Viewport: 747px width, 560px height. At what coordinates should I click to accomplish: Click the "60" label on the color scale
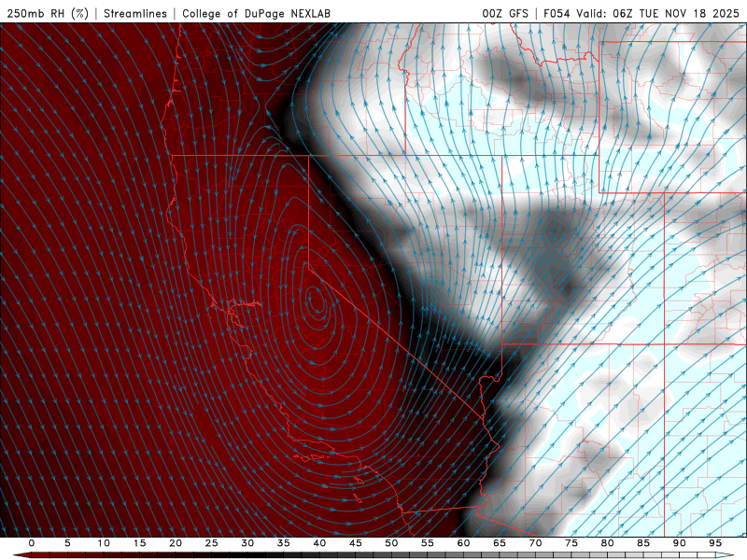pyautogui.click(x=463, y=543)
